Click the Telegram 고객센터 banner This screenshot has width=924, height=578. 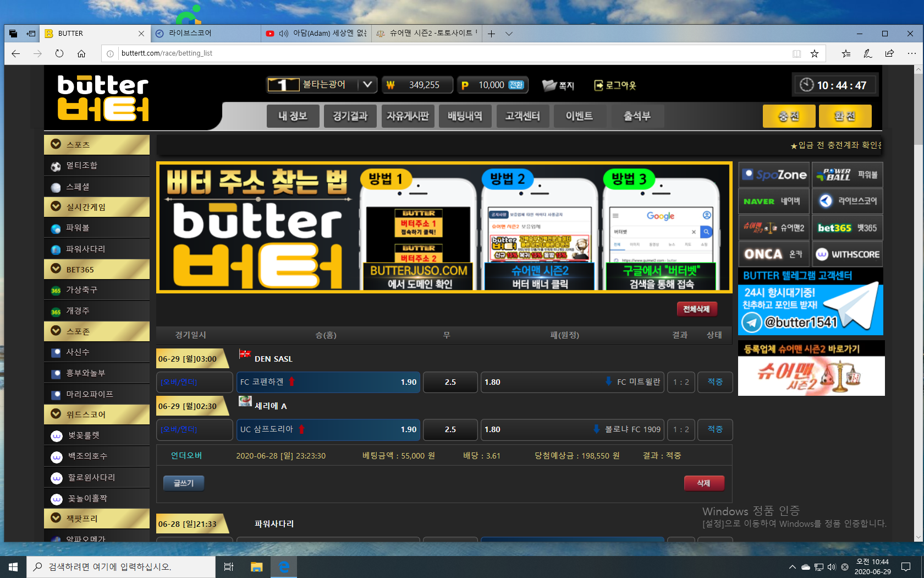click(810, 302)
